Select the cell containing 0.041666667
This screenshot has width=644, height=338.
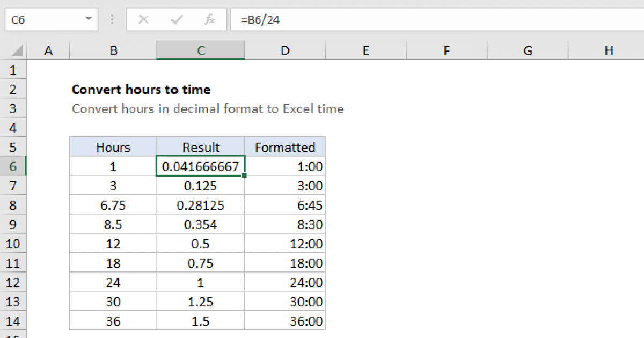point(200,166)
